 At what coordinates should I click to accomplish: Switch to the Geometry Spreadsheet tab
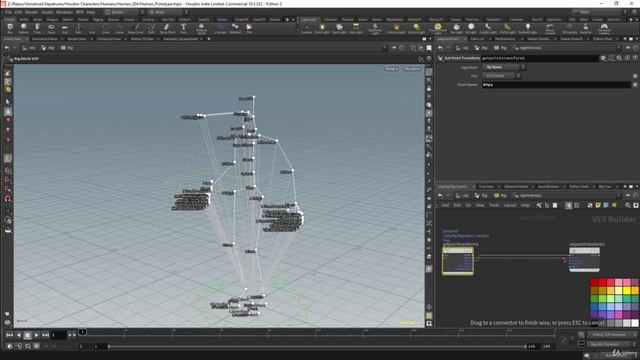[180, 39]
